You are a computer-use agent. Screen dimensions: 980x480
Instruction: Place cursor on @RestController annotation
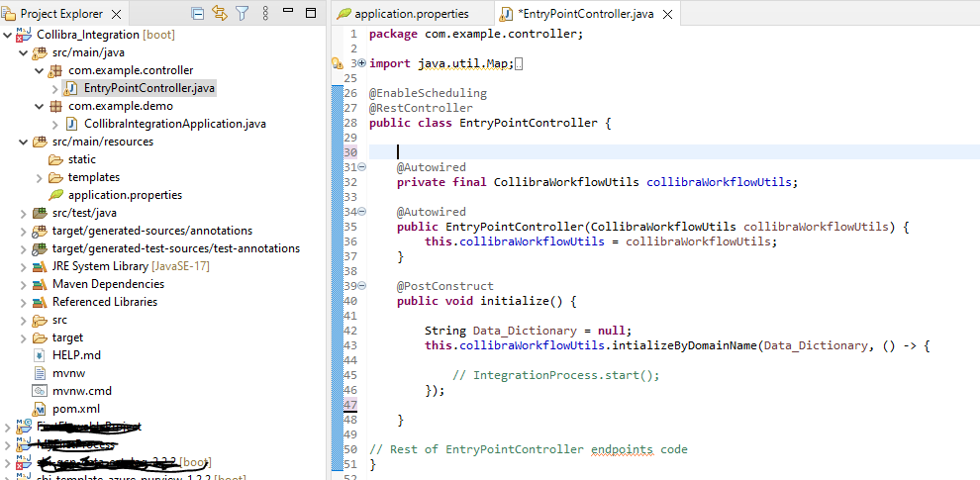[x=421, y=108]
